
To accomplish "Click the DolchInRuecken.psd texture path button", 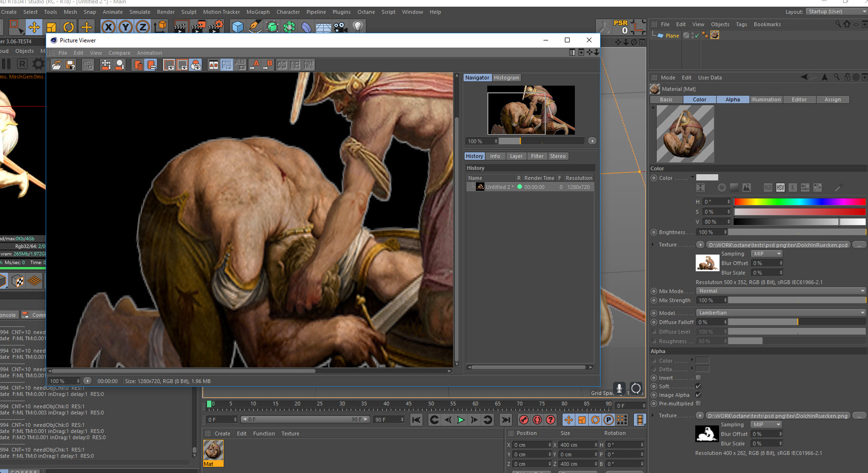I will coord(778,245).
